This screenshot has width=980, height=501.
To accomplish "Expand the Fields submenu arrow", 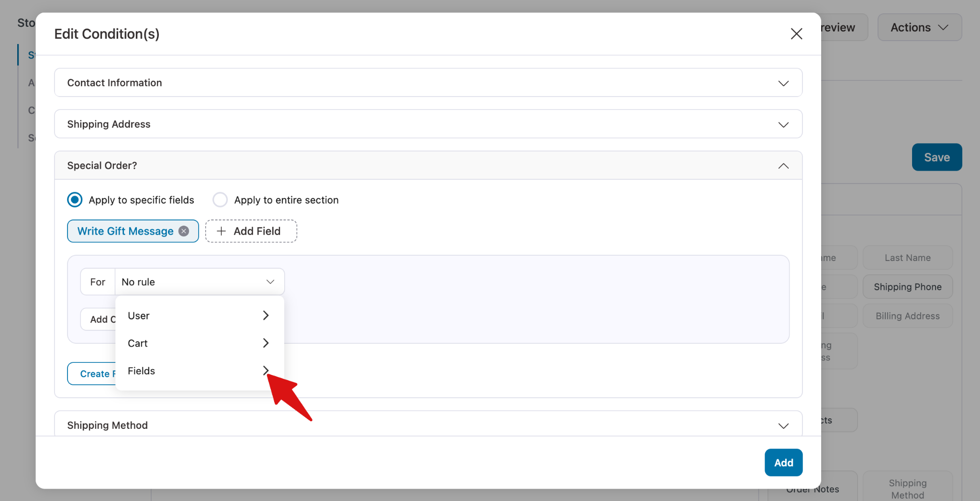I will coord(266,370).
